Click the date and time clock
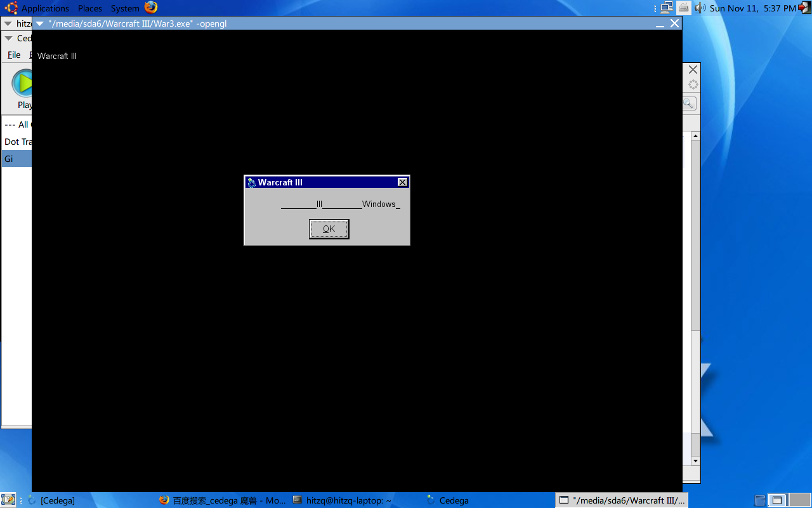 click(x=753, y=8)
